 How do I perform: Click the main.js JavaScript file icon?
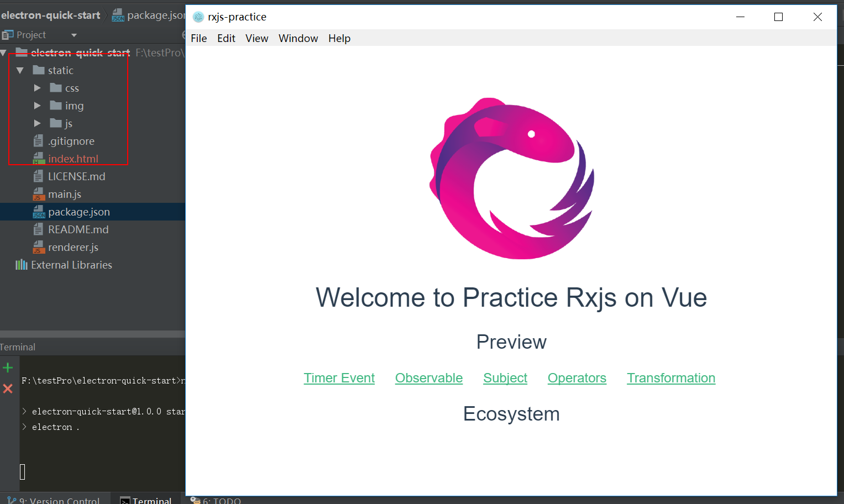39,194
